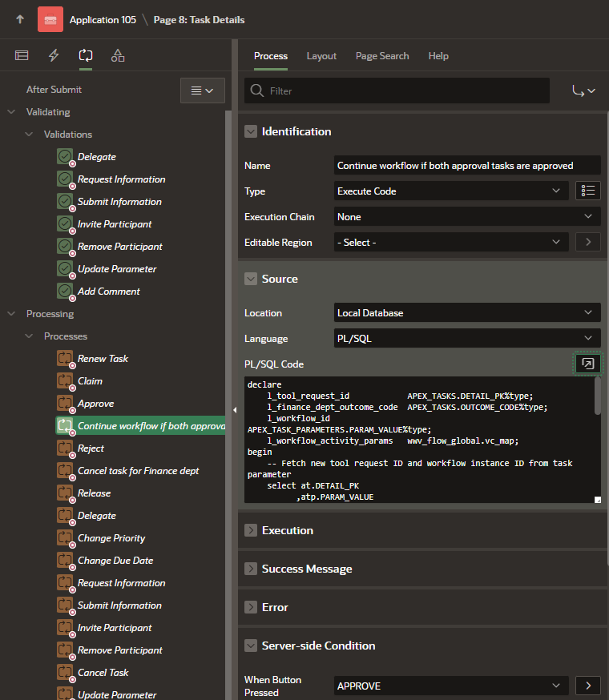Expand the Execution section
Viewport: 609px width, 700px height.
pos(251,530)
